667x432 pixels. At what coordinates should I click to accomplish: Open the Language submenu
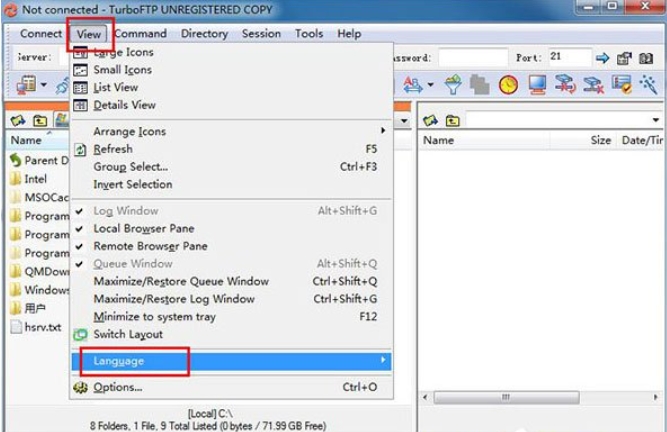[232, 361]
